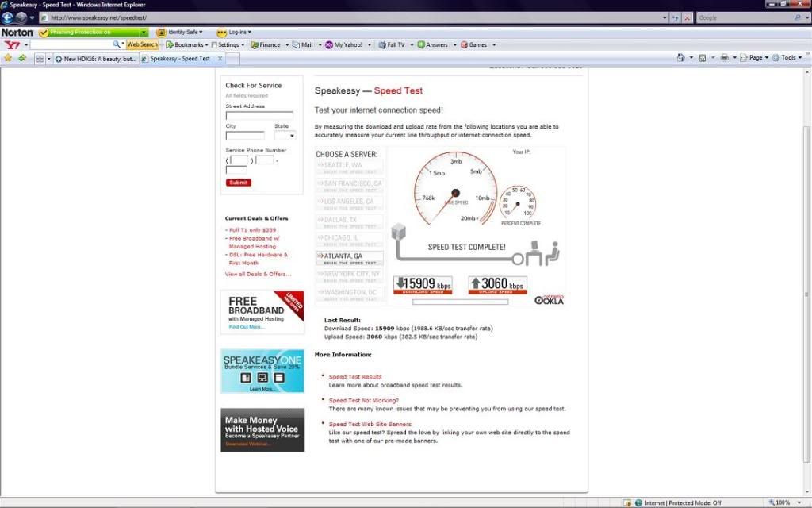Click the Print icon in command bar
The image size is (812, 508).
pos(725,57)
